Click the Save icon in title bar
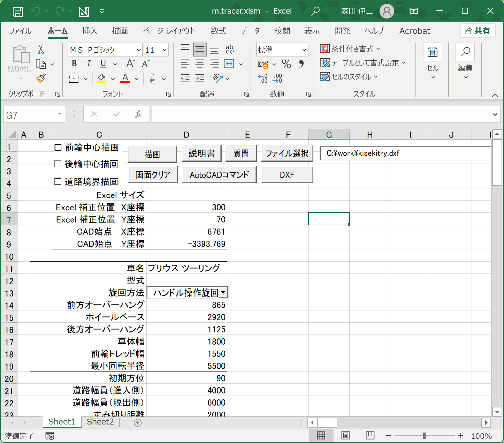Viewport: 504px width, 443px height. coord(17,11)
